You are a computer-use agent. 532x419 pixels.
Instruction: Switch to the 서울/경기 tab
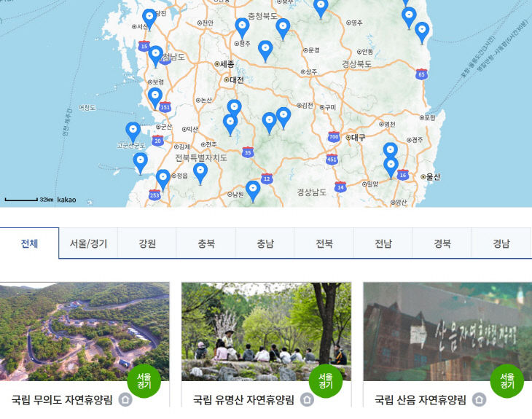[x=89, y=243]
